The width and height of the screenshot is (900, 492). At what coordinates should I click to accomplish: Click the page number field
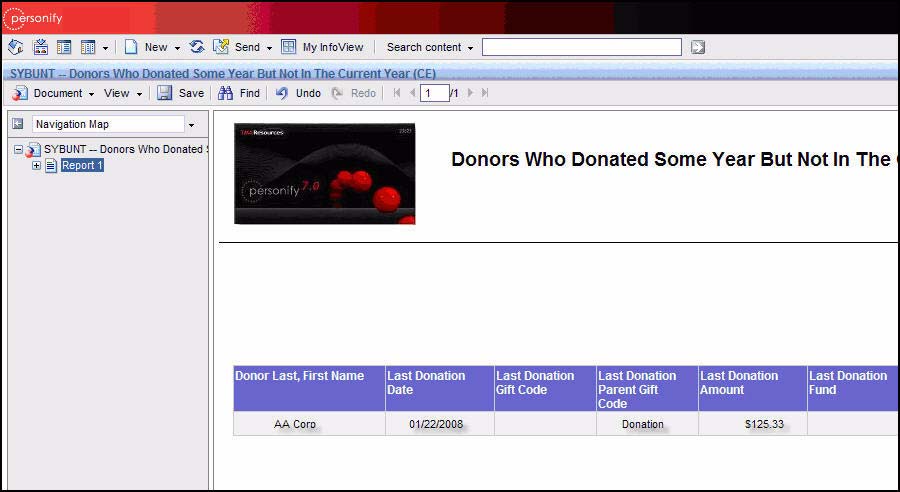click(x=435, y=93)
